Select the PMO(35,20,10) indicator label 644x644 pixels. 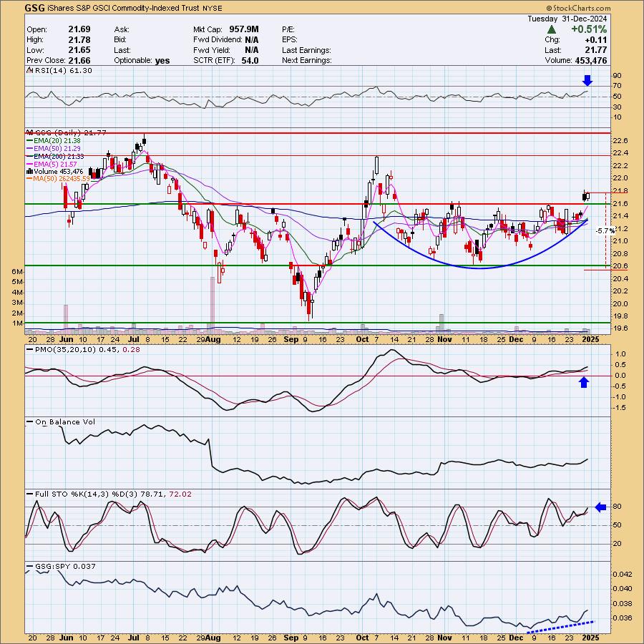click(x=83, y=349)
